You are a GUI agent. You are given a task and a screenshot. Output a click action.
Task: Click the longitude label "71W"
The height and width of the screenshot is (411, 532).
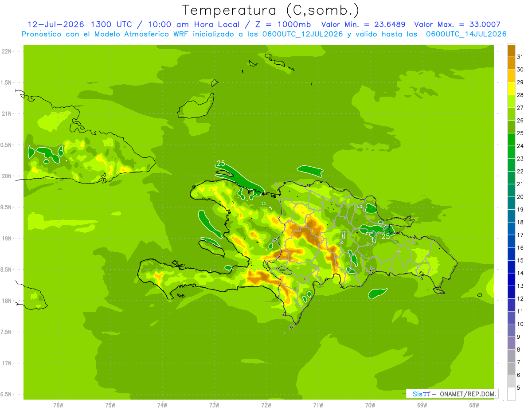(x=318, y=405)
